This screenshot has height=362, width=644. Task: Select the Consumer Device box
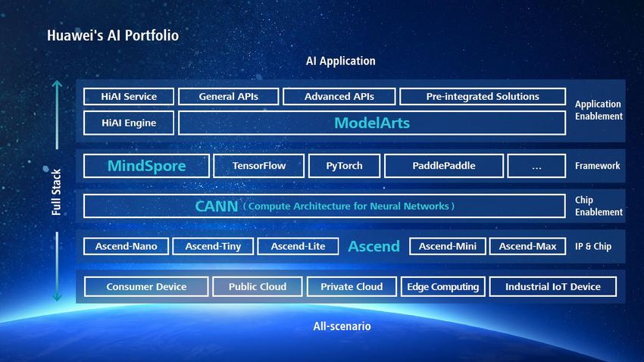[x=146, y=286]
